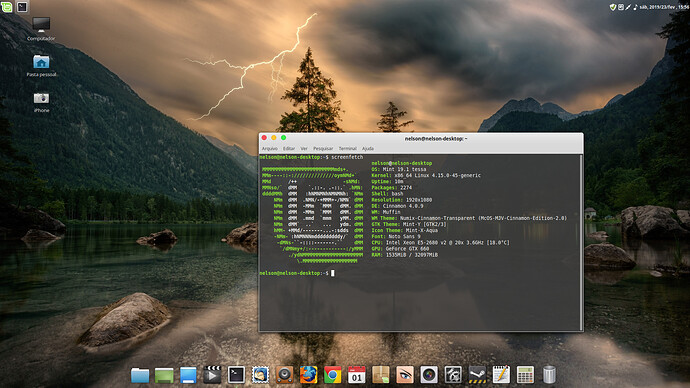
Task: Click the 'Resolution: 1920x1080' line in terminal
Action: (402, 200)
